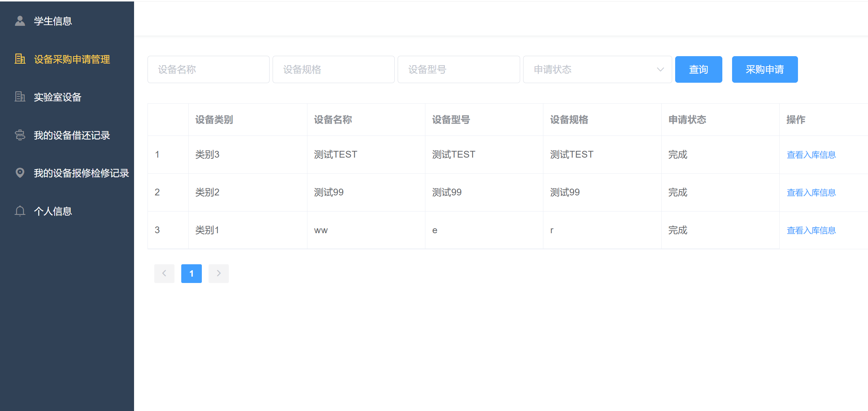Open 查看入库信息 for the ww row
Image resolution: width=868 pixels, height=411 pixels.
811,230
